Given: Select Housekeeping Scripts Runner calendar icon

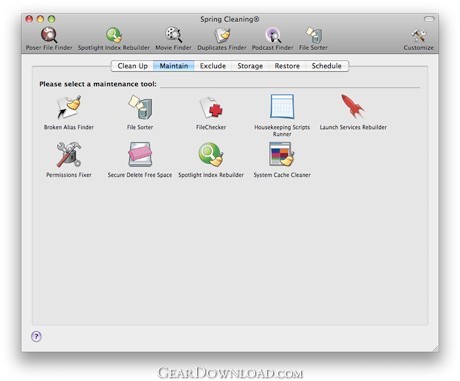Looking at the screenshot, I should 282,107.
